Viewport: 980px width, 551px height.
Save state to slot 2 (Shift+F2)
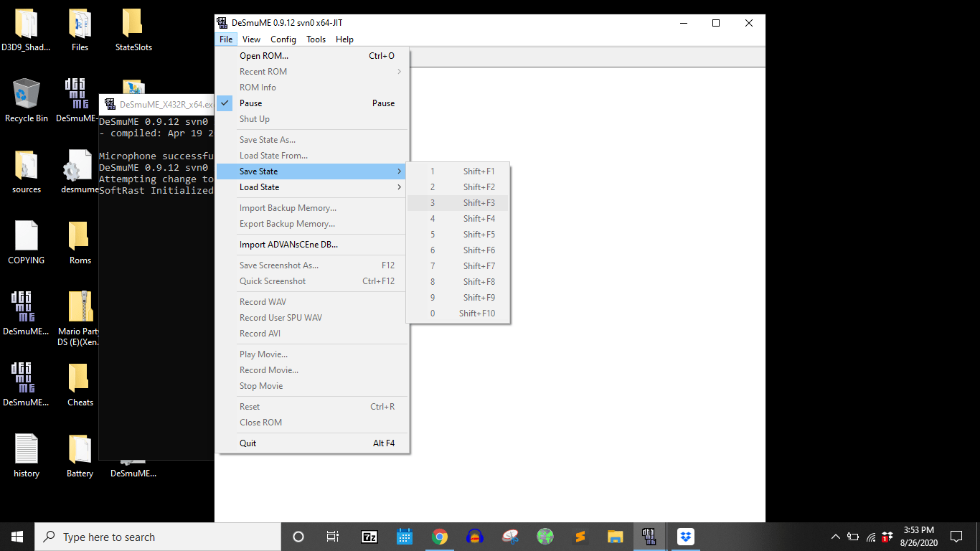(458, 187)
